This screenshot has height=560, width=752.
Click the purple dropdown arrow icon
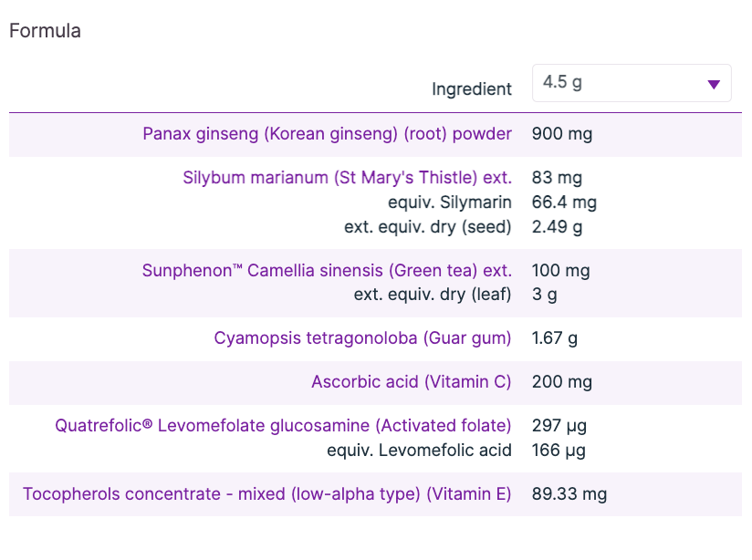pyautogui.click(x=714, y=85)
